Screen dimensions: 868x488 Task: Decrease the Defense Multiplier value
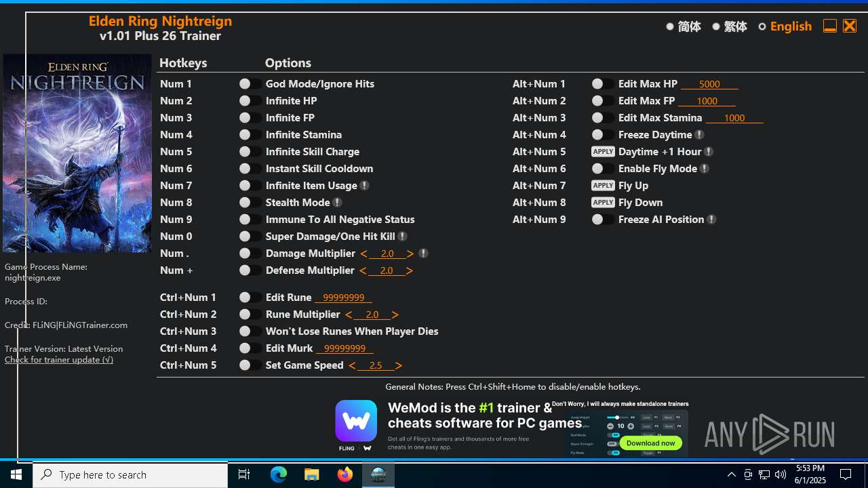(363, 270)
